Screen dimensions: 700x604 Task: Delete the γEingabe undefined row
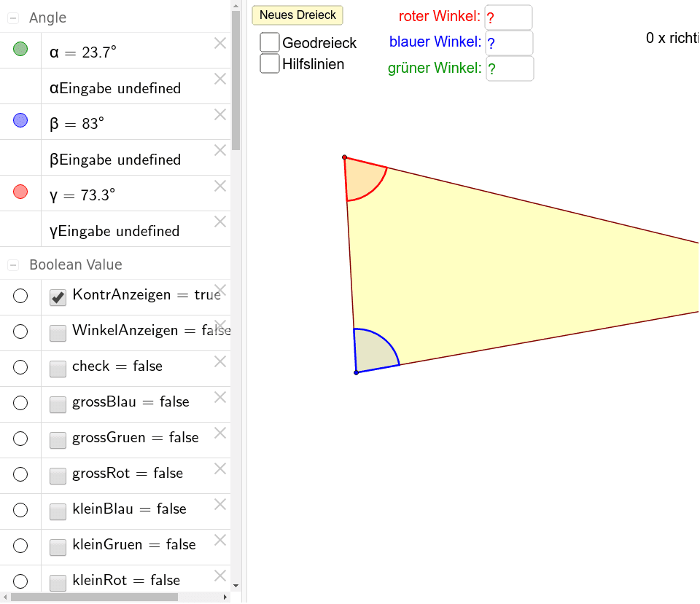tap(220, 221)
